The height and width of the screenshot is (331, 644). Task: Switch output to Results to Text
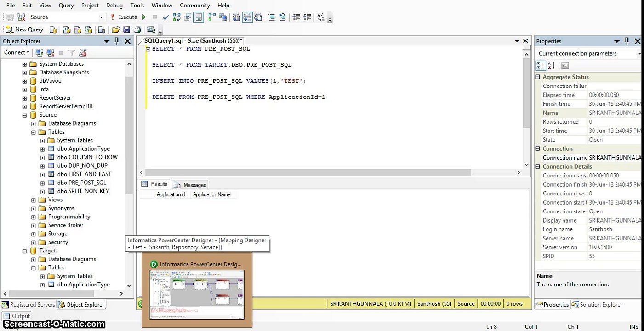tap(236, 17)
